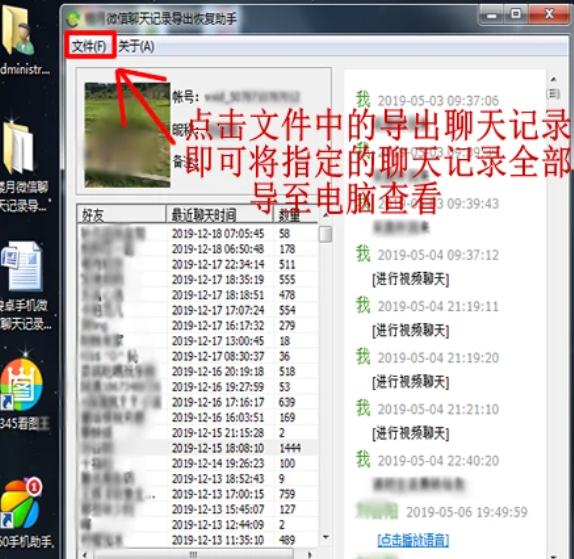Open the 文件(F) menu
The width and height of the screenshot is (574, 559).
pyautogui.click(x=89, y=46)
